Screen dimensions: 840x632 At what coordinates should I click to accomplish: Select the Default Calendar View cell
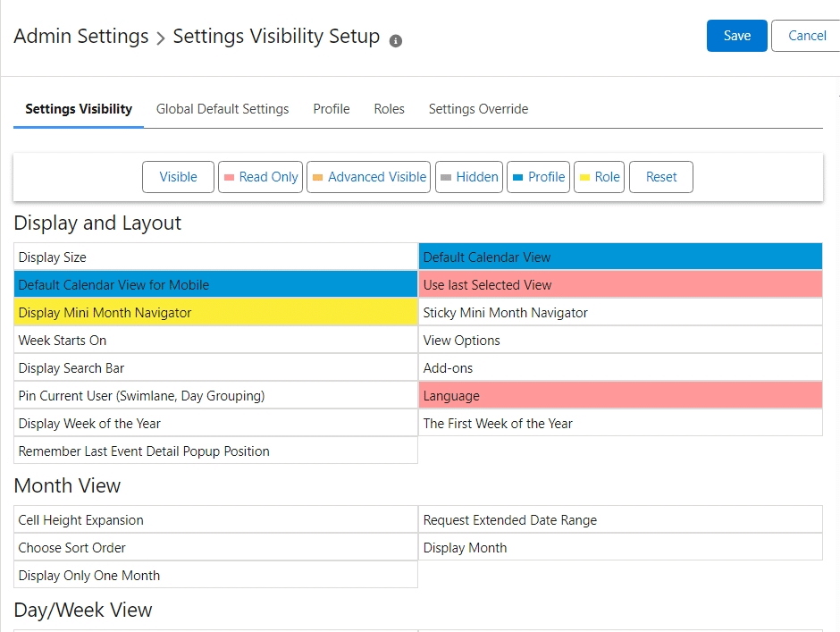point(620,257)
